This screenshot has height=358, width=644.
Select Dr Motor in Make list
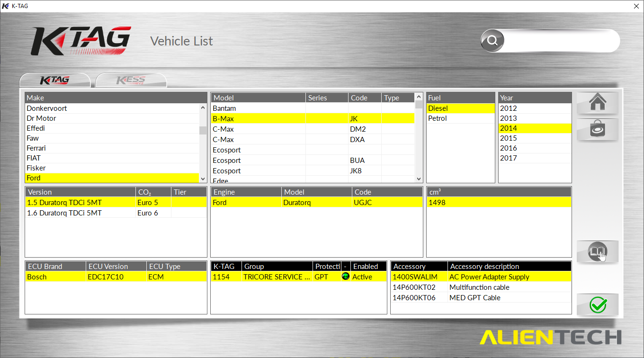point(112,118)
